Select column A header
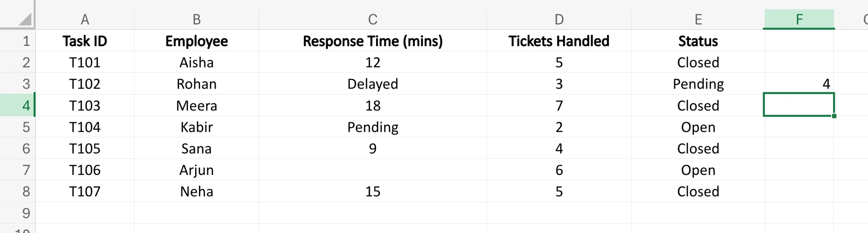The height and width of the screenshot is (233, 868). (85, 20)
